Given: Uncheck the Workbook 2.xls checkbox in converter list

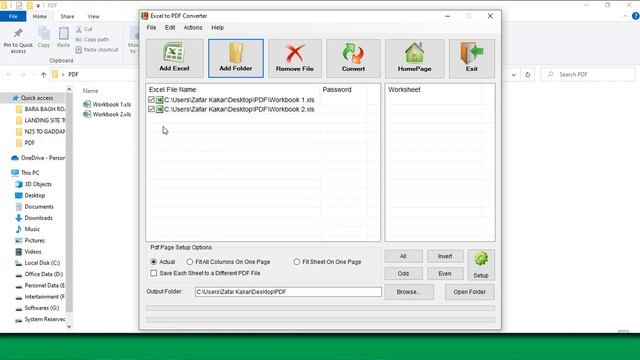Looking at the screenshot, I should point(151,109).
